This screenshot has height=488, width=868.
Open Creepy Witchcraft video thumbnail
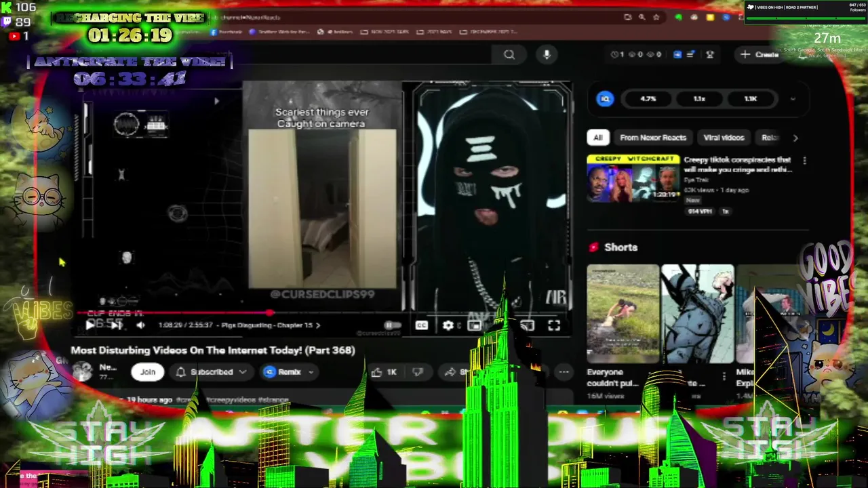tap(633, 178)
